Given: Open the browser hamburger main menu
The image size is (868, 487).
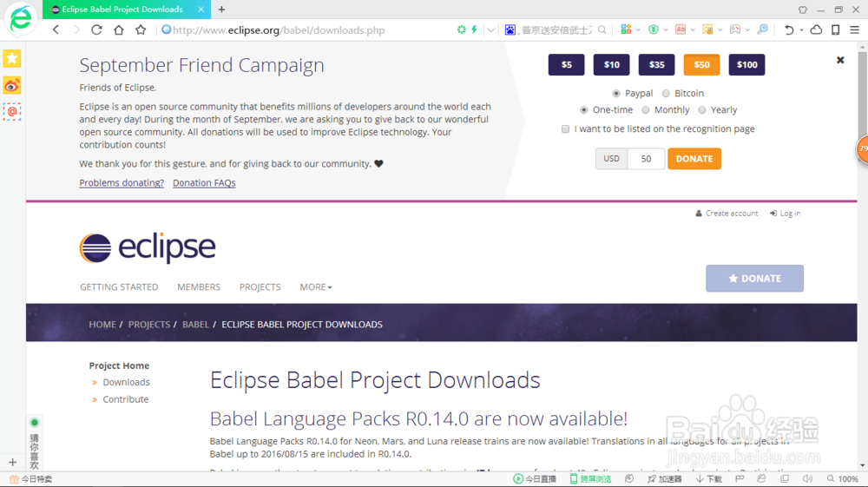Looking at the screenshot, I should (x=855, y=30).
